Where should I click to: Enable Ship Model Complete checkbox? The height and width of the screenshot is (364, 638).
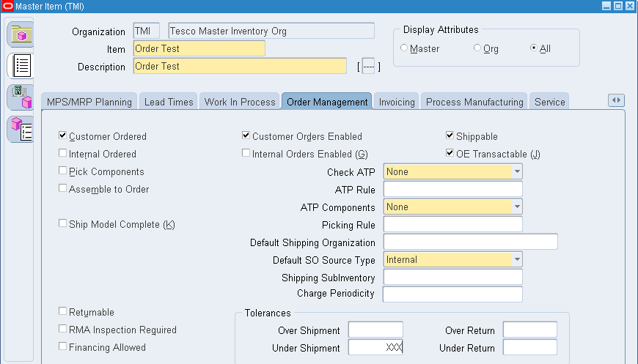(x=62, y=223)
